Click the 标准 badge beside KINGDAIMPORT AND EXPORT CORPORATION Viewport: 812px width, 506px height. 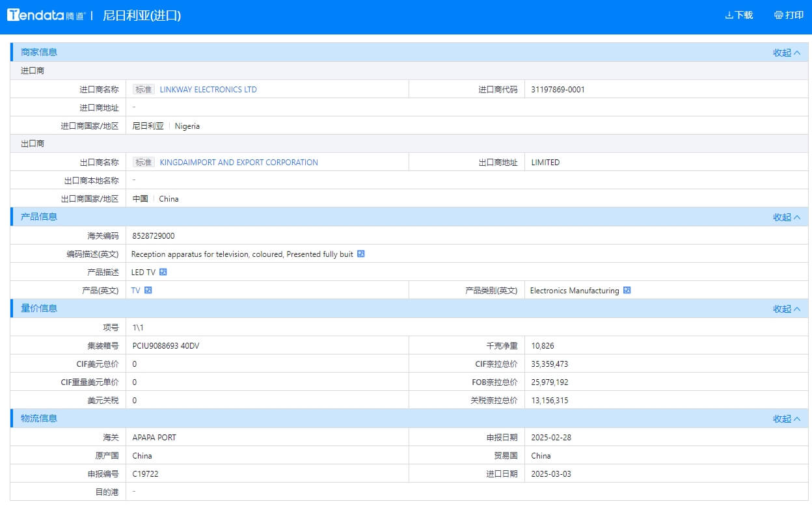coord(144,163)
